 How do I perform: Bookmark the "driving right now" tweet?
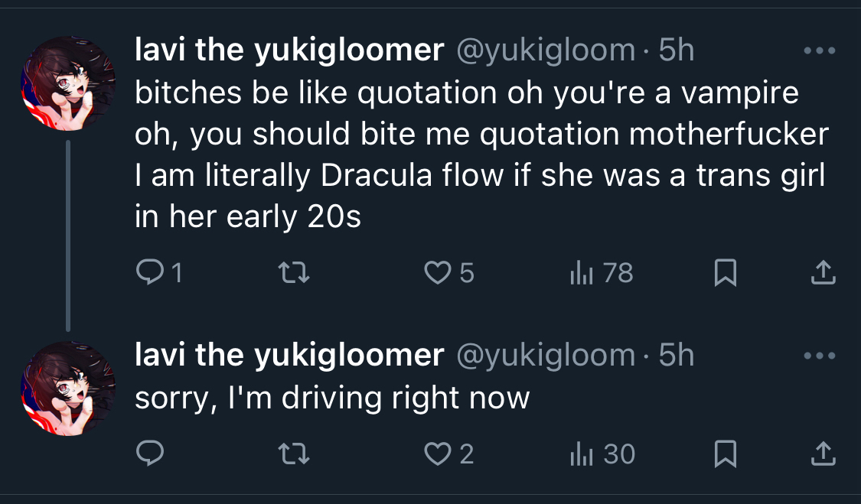coord(723,454)
